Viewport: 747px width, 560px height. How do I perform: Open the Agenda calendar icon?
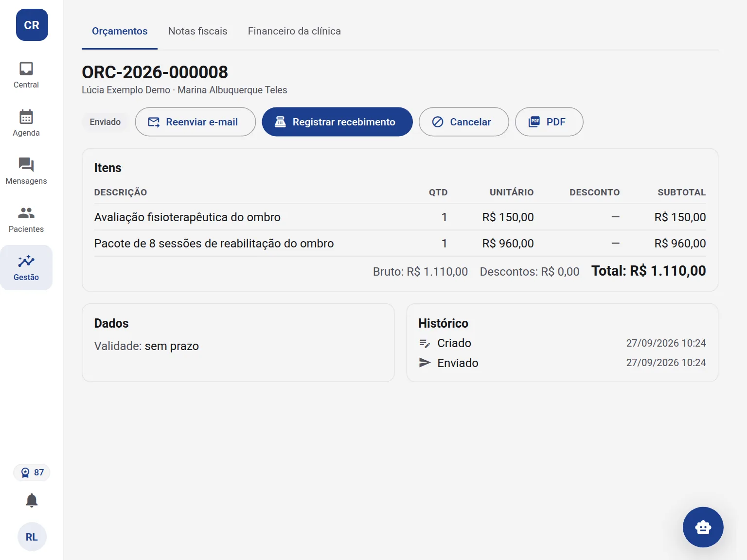tap(26, 117)
